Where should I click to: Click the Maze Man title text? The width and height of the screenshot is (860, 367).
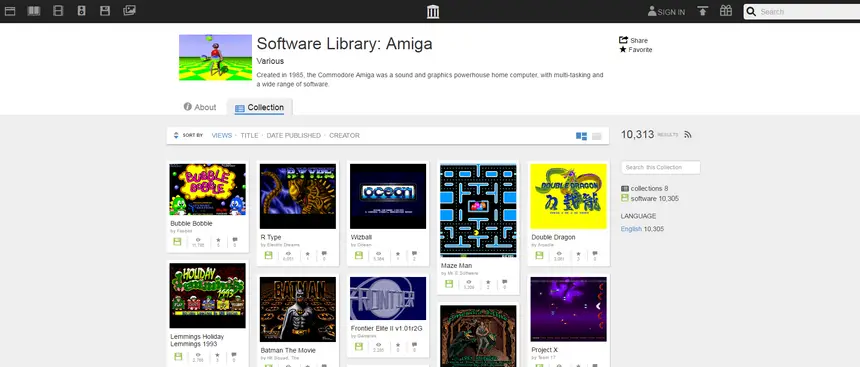(456, 266)
